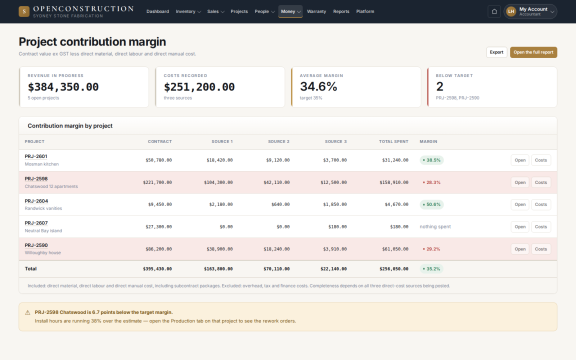Viewport: 576px width, 360px height.
Task: Click 'Neutral Bay island' project name
Action: tap(43, 231)
